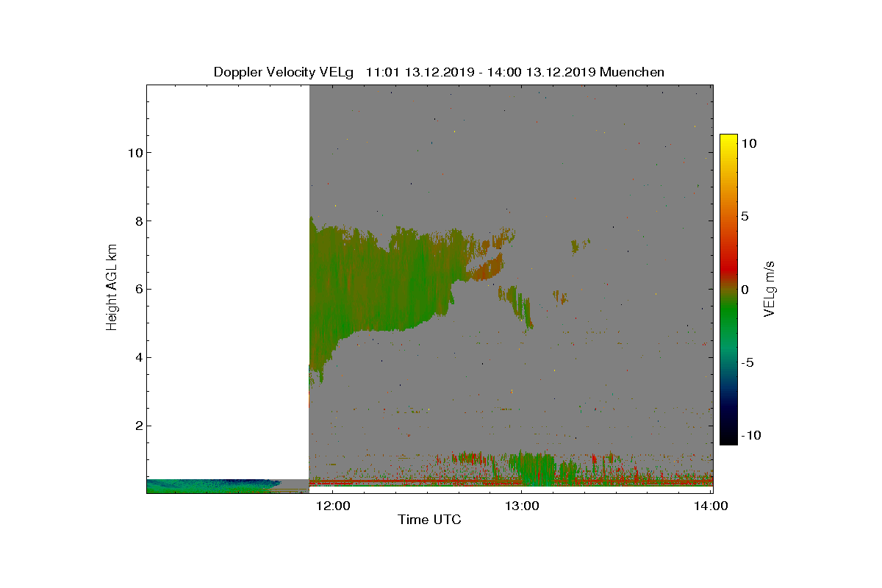Click the colorbar tick label '5'

coord(745,216)
